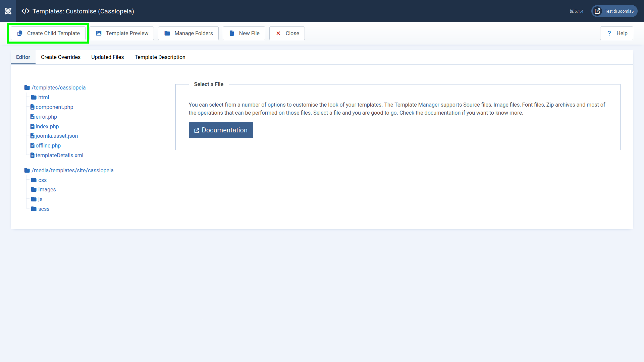Click the copy icon on Create Child Template
This screenshot has width=644, height=362.
20,33
